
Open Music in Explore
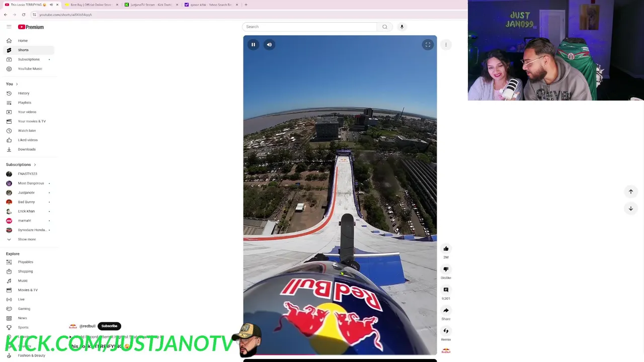[28, 281]
